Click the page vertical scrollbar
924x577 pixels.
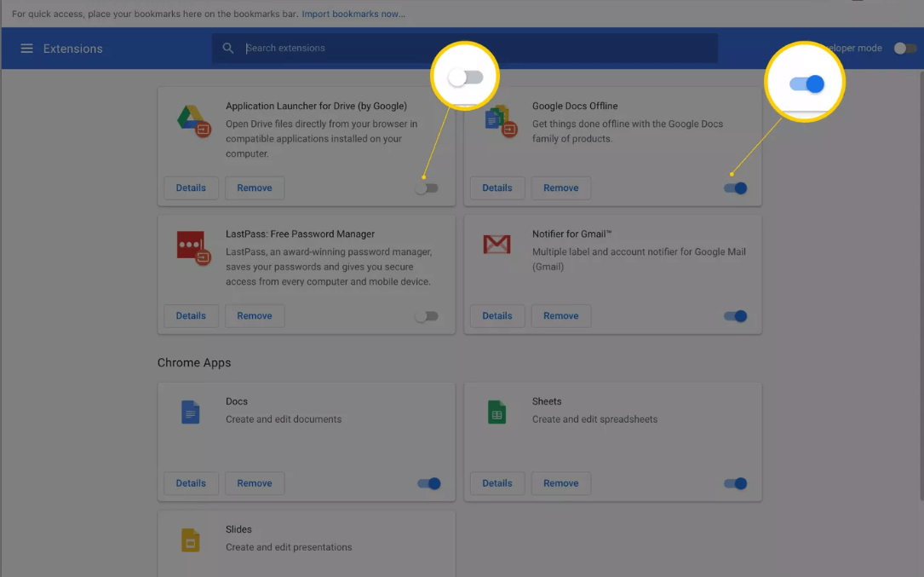coord(921,286)
